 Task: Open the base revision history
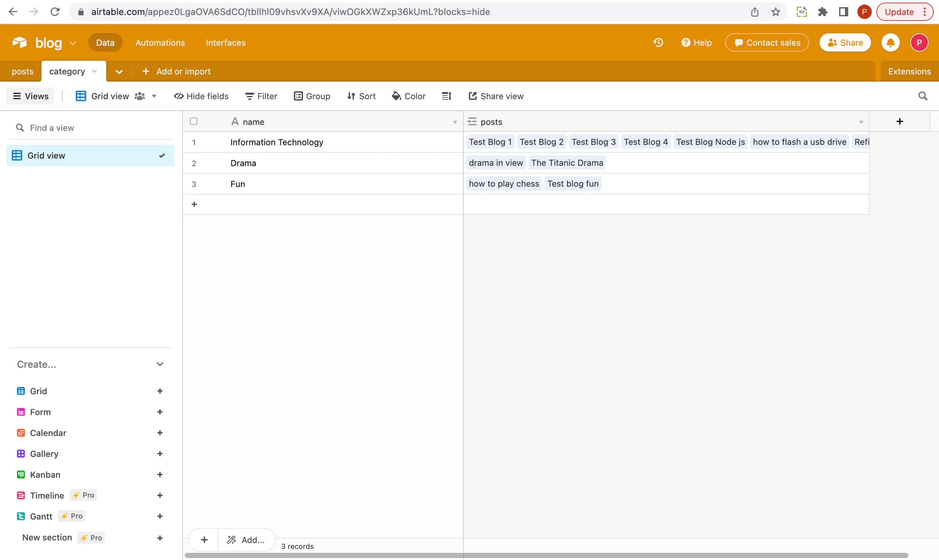pos(658,42)
